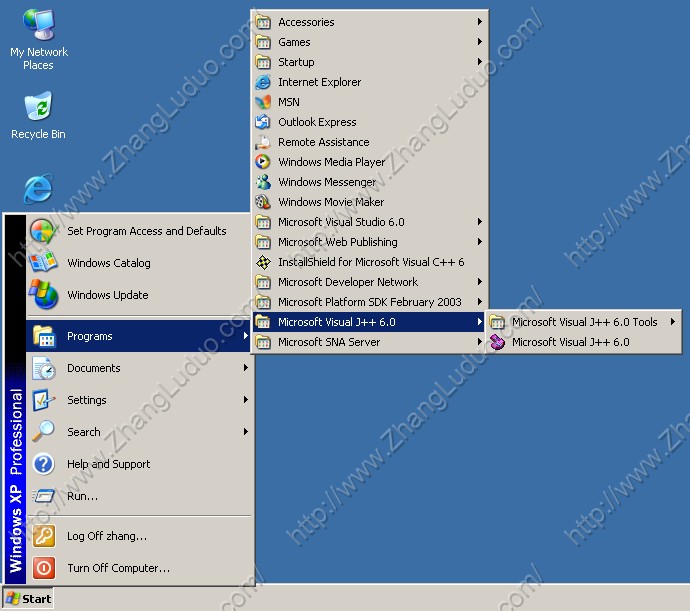Click the Microsoft Visual J++ 6.0 Tools folder icon
The image size is (690, 611).
[497, 322]
